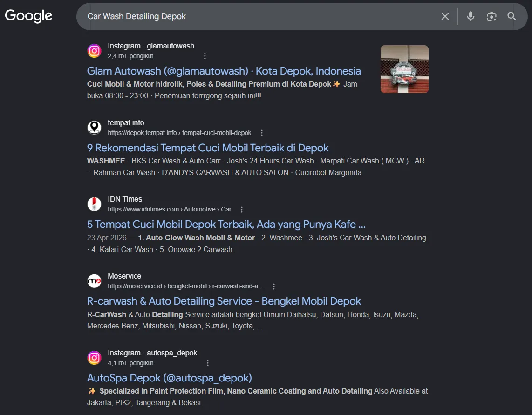Click IDN Times favicon icon
Image resolution: width=532 pixels, height=415 pixels.
[x=94, y=204]
